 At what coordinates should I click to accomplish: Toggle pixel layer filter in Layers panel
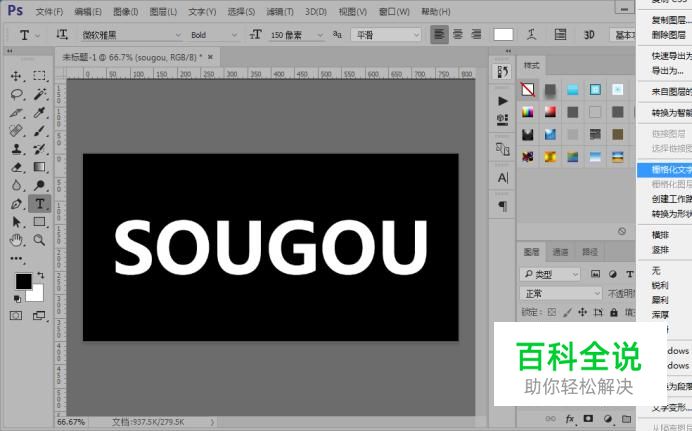(x=595, y=274)
